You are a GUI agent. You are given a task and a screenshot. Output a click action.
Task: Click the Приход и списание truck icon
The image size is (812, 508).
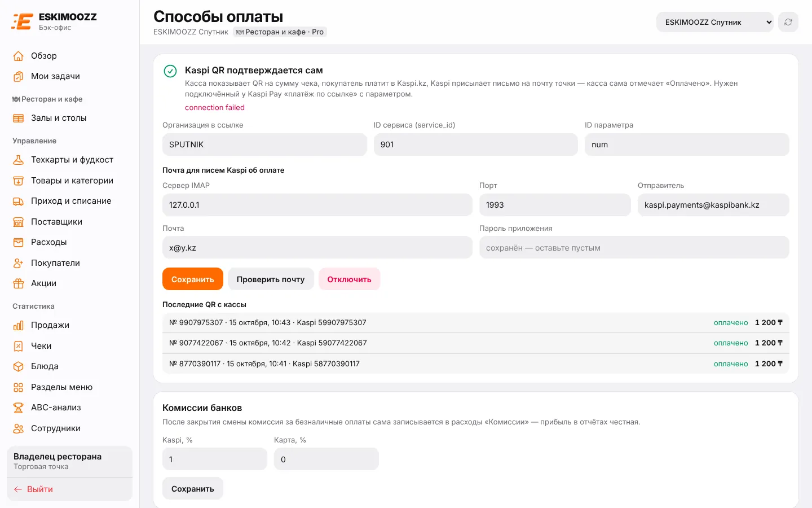(19, 201)
